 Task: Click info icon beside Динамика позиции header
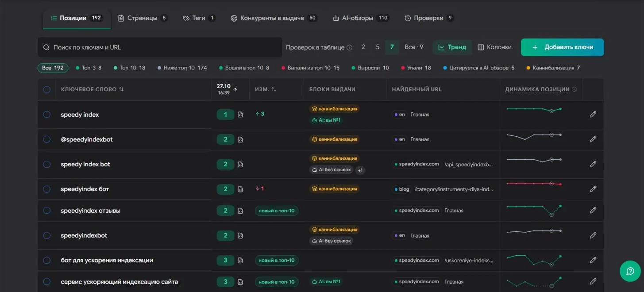pos(574,89)
